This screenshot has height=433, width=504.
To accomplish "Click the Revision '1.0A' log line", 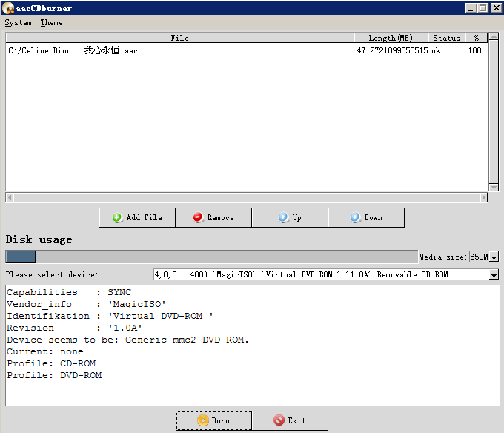I will [x=75, y=328].
